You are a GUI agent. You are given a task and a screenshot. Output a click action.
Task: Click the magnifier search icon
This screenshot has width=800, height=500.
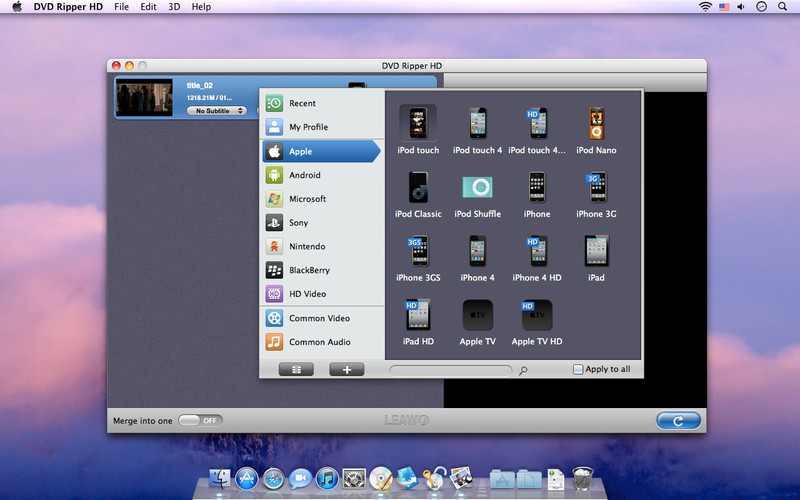523,371
